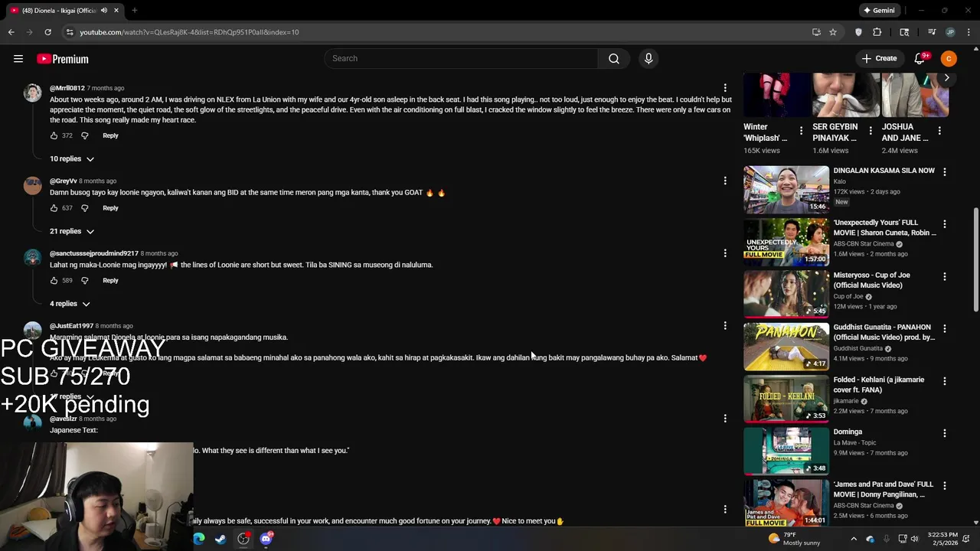Open @JustEat1997 channel link

click(71, 326)
